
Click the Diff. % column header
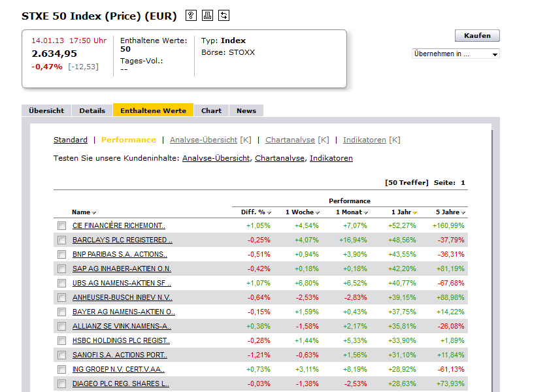(x=253, y=212)
